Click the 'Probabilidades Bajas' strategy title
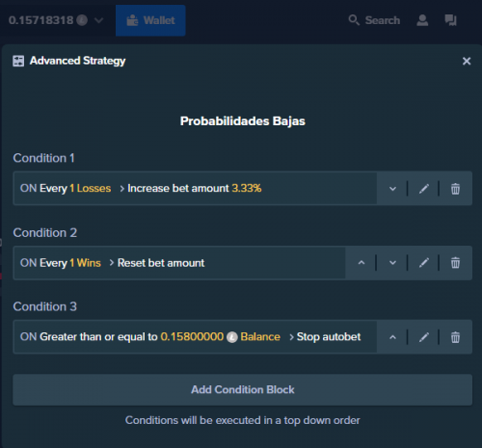 tap(242, 121)
